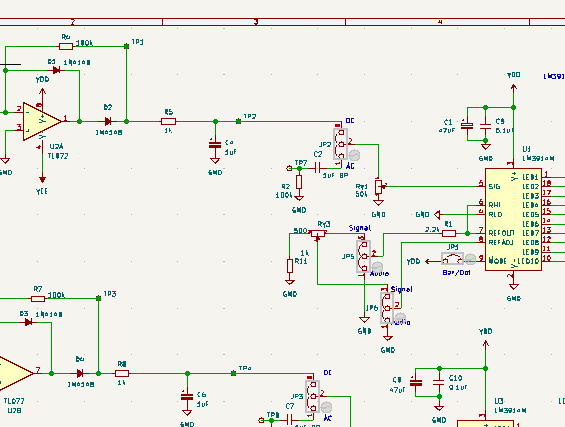Select diode D4 symbol
Screen dimensions: 565x427
tap(80, 373)
